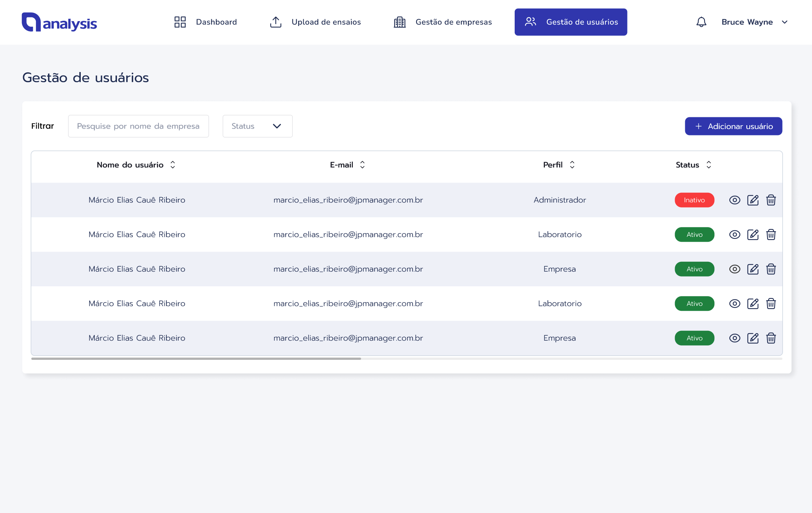
Task: Click eye icon in last row
Action: click(735, 338)
